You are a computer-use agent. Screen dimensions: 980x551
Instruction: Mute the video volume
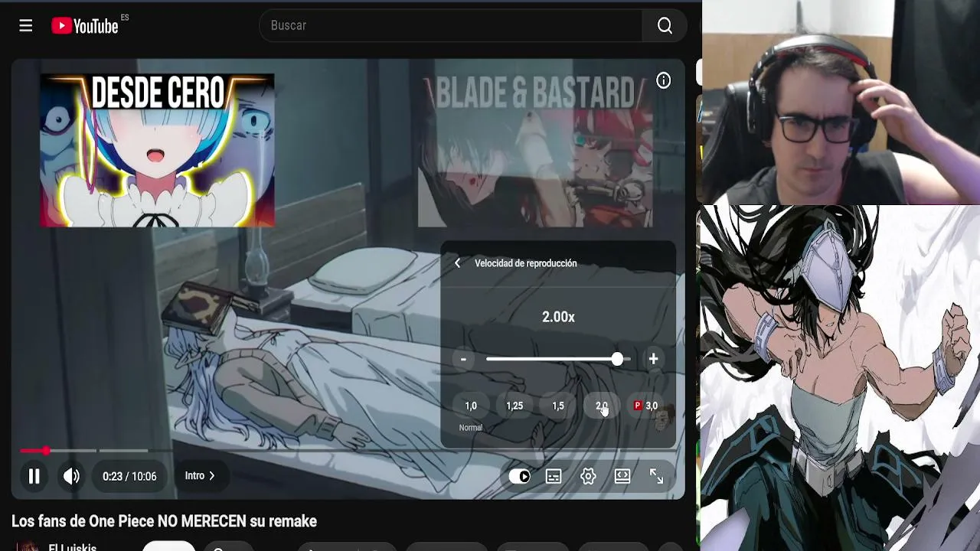coord(71,476)
